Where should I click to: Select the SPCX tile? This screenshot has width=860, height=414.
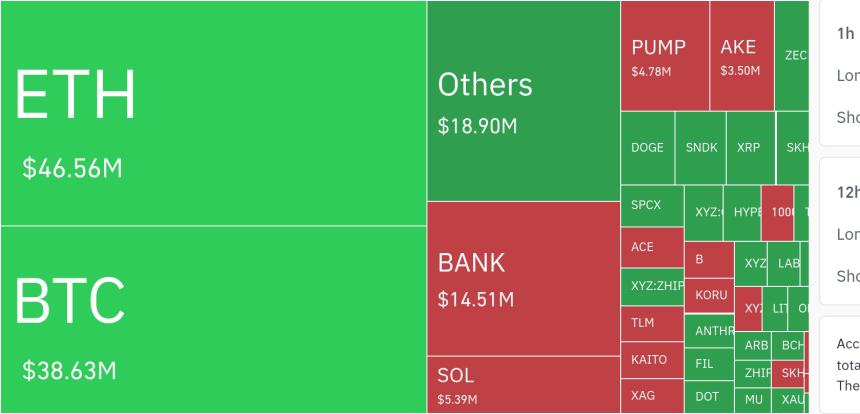[x=652, y=206]
